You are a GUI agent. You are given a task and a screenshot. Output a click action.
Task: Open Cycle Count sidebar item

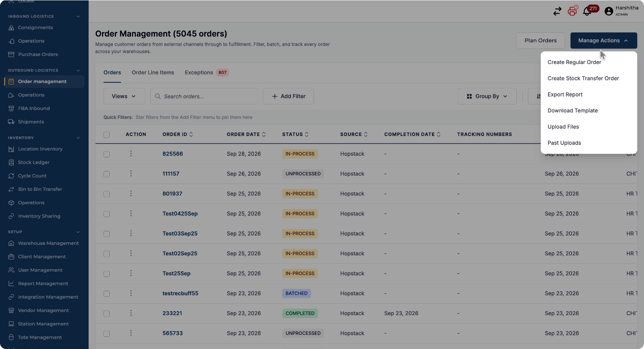(x=32, y=176)
